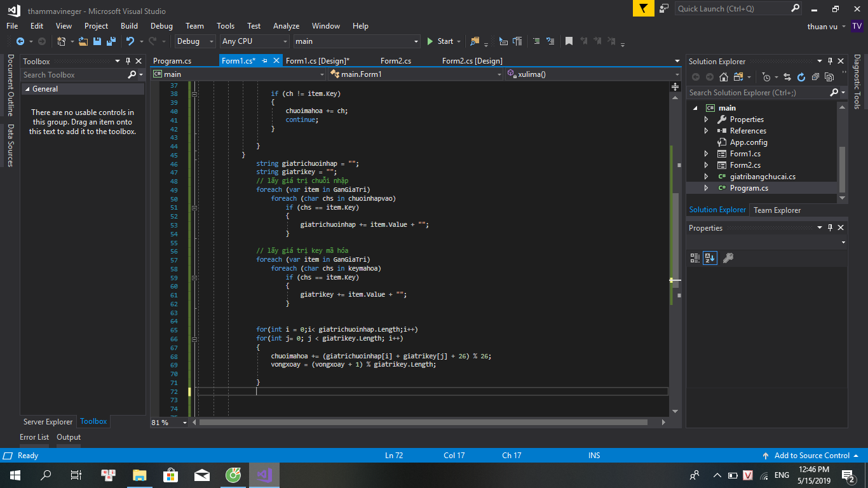This screenshot has height=488, width=868.
Task: Click Collapse All in Solution Explorer
Action: coord(815,77)
